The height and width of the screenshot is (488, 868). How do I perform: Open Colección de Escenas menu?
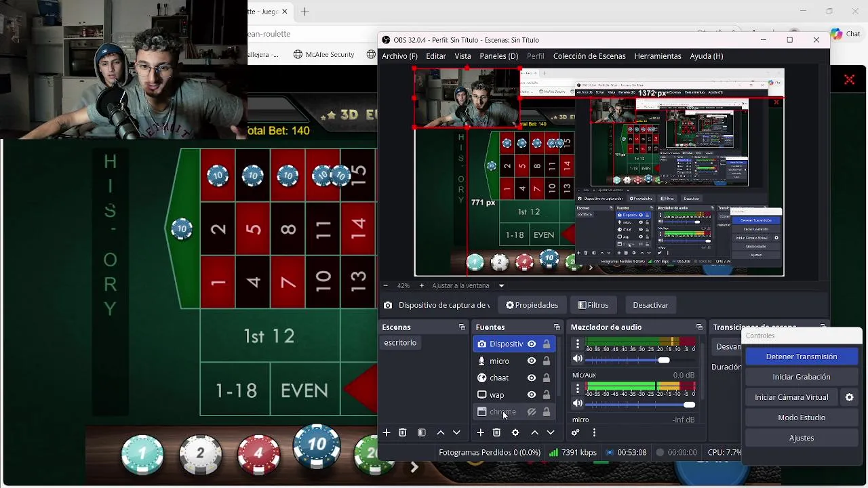(x=589, y=56)
